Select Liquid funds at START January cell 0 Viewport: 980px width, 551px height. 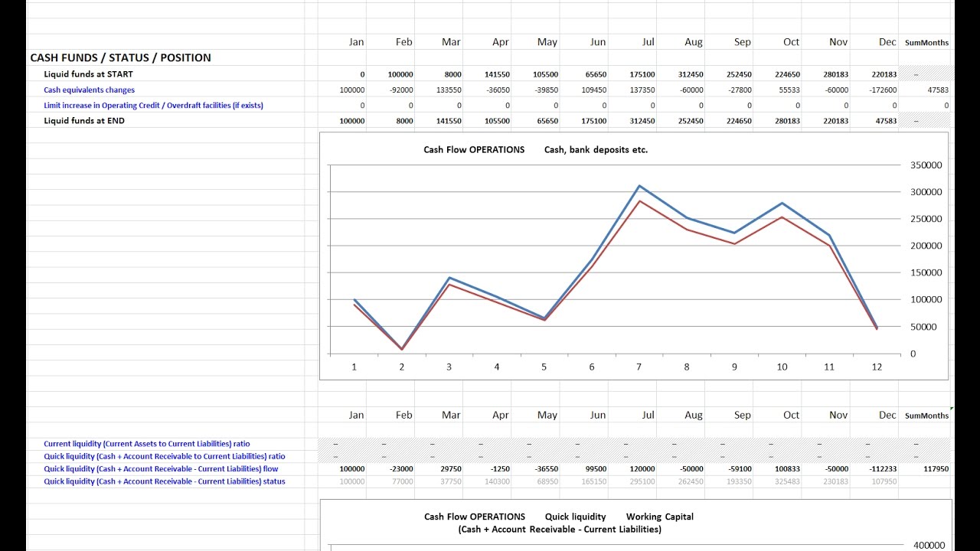coord(362,75)
